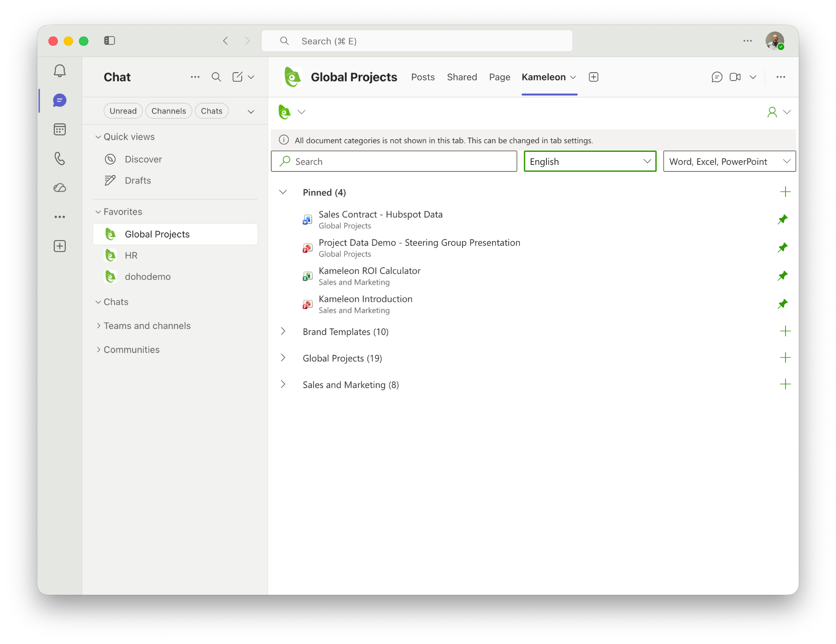Image resolution: width=836 pixels, height=644 pixels.
Task: Start a video meeting with camera icon
Action: pyautogui.click(x=735, y=77)
